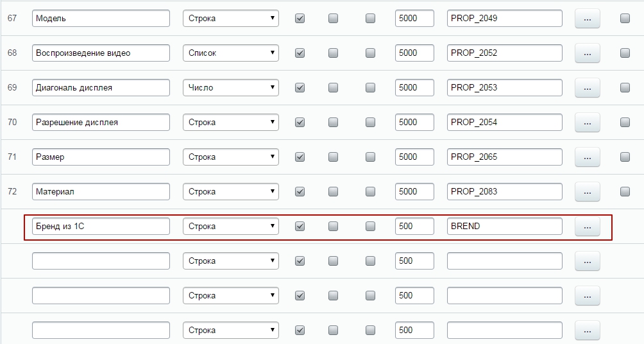Click the ellipsis button in Материал row

[x=587, y=192]
